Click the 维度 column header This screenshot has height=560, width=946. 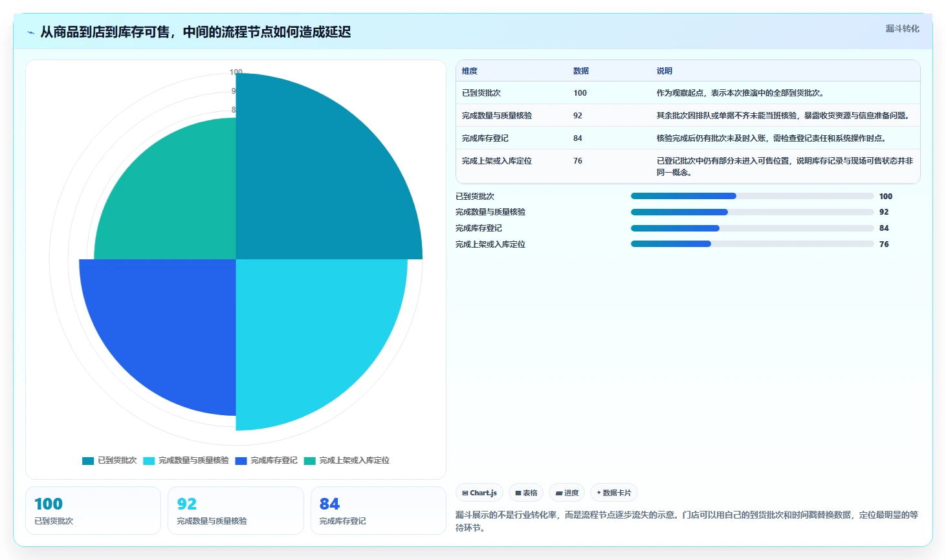pos(470,71)
